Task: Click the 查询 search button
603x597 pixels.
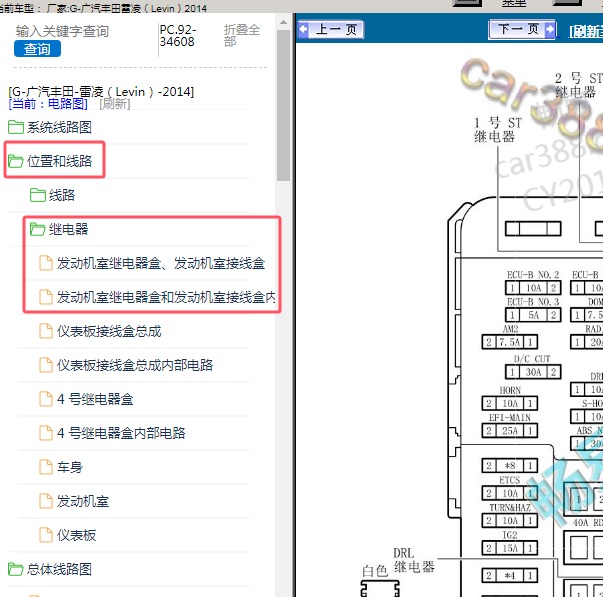Action: (x=37, y=49)
